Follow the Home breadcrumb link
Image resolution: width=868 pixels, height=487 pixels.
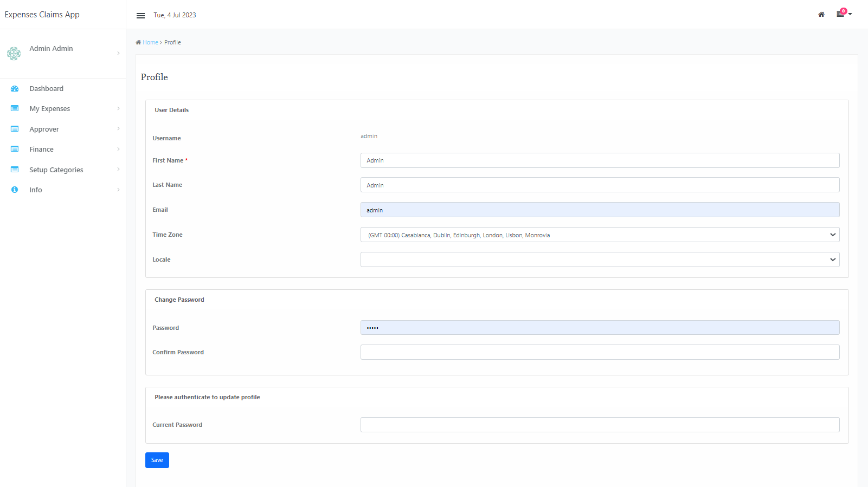pyautogui.click(x=150, y=42)
